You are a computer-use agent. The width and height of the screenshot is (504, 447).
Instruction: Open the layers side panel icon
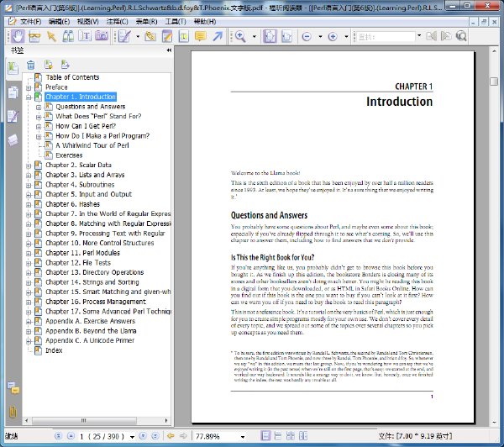[13, 139]
